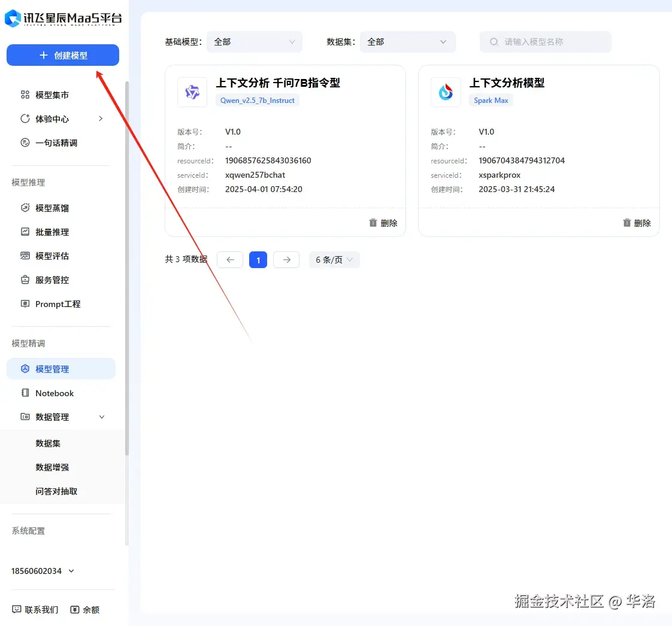Click serviceId xsparkprox
672x626 pixels.
tap(500, 175)
